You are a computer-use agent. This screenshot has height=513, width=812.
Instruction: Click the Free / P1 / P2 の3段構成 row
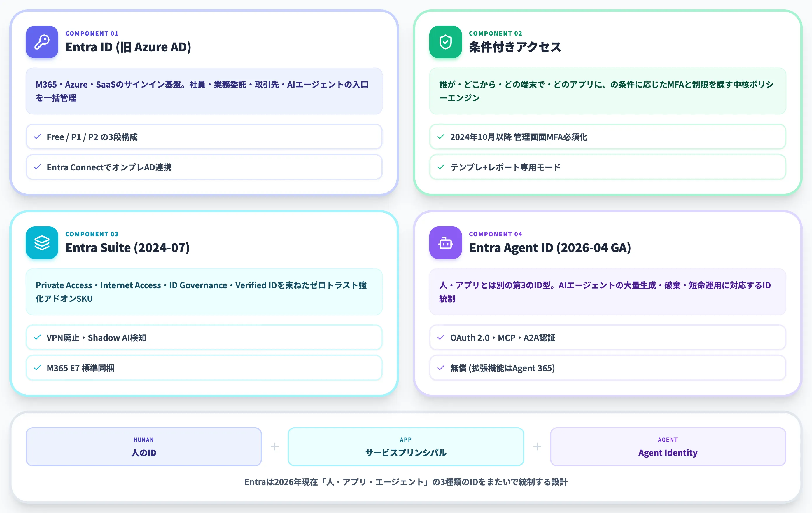point(204,137)
